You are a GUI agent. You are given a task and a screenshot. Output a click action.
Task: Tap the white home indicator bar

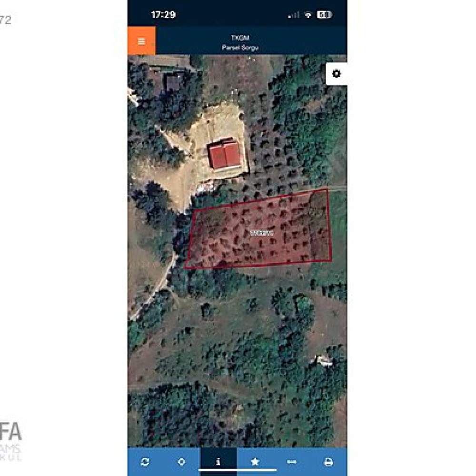tap(238, 470)
